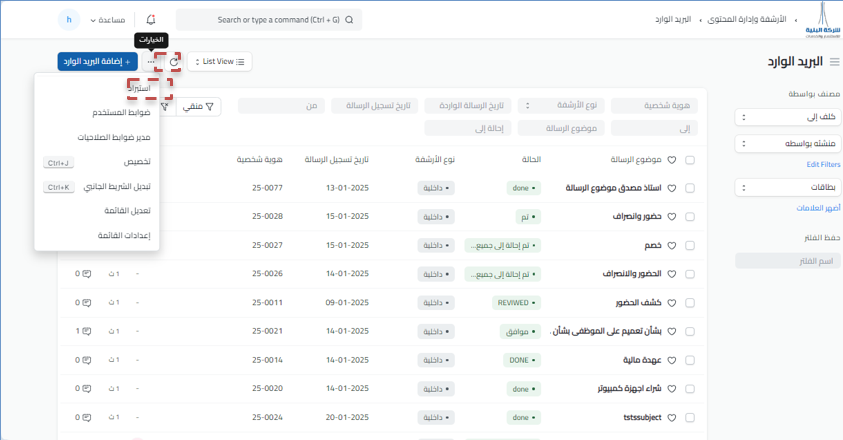843x440 pixels.
Task: Expand the 'منشئه بواسطه' sidebar dropdown
Action: coord(788,144)
